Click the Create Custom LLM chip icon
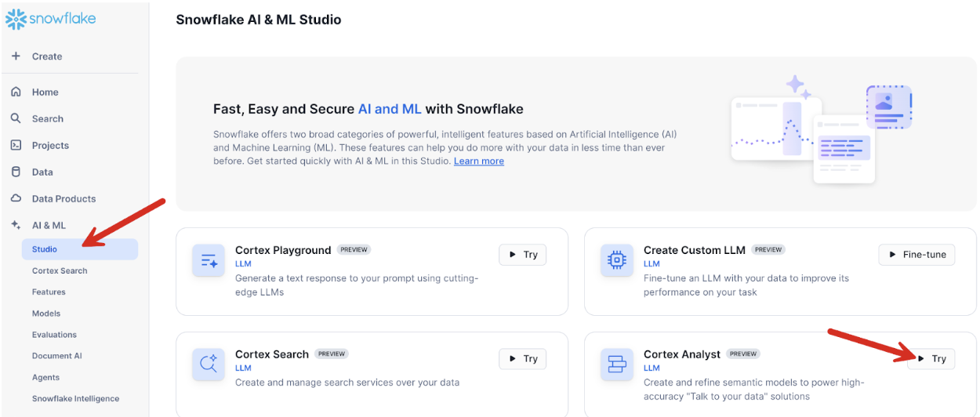 point(616,260)
